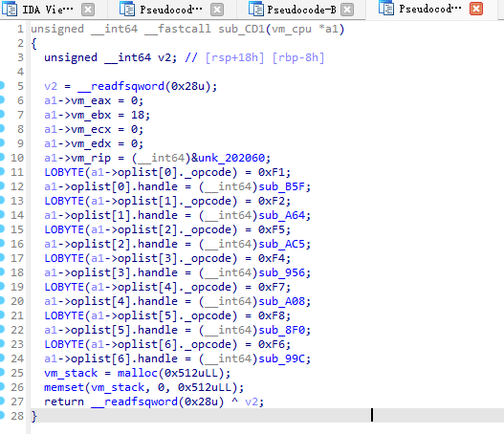Jump to sub_A08 handler

[x=282, y=301]
